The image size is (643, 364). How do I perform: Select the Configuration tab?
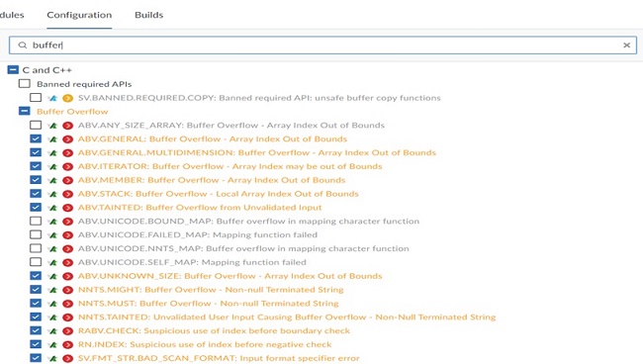[79, 15]
